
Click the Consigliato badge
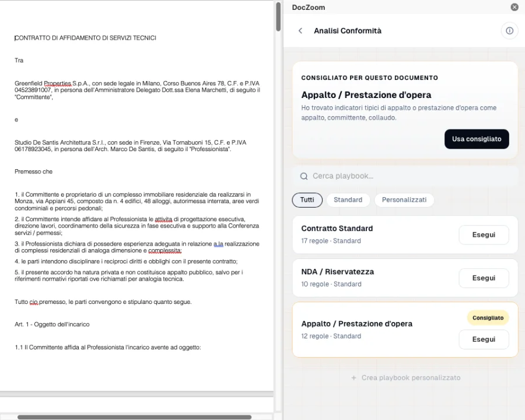tap(488, 318)
